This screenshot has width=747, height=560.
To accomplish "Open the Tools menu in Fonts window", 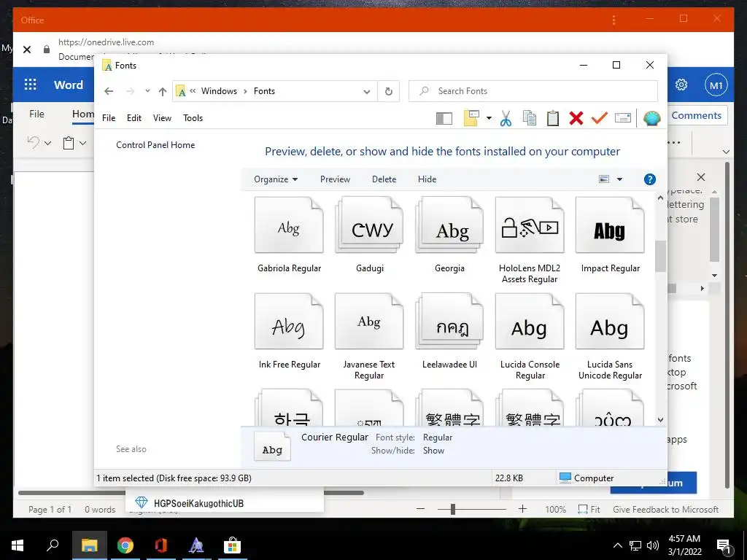I will pyautogui.click(x=193, y=118).
